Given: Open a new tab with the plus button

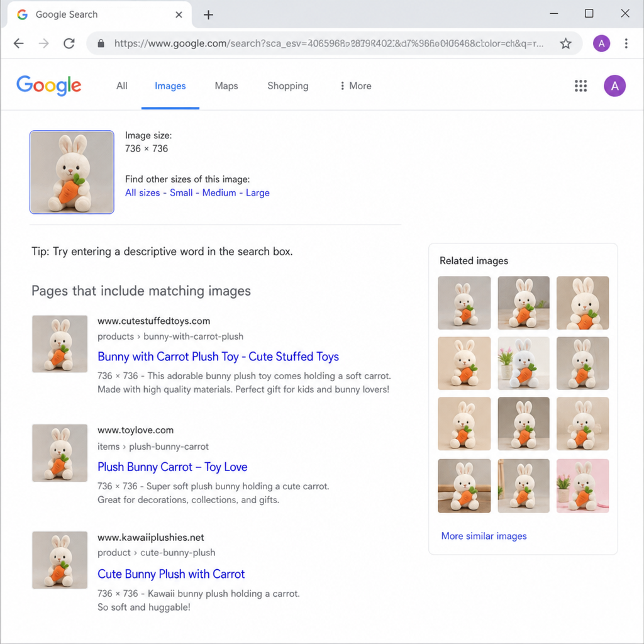Looking at the screenshot, I should pos(208,15).
